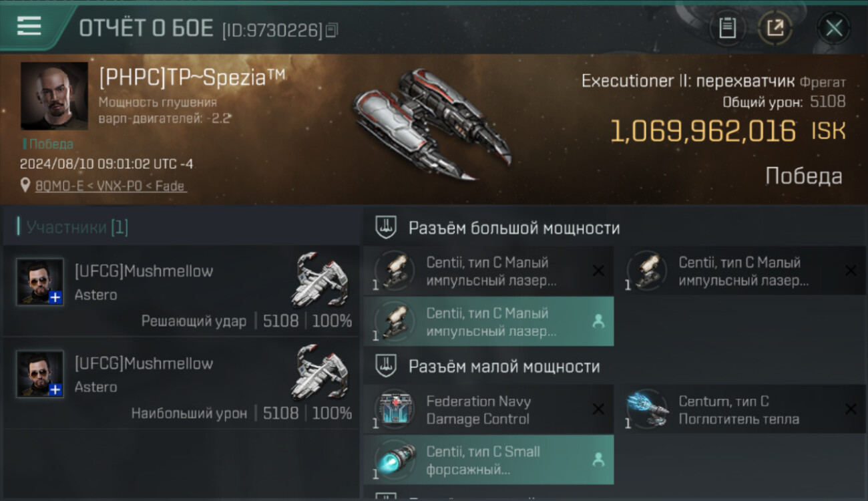Select Centum тип C Поглотитель тепла module
This screenshot has width=868, height=501.
tap(740, 409)
